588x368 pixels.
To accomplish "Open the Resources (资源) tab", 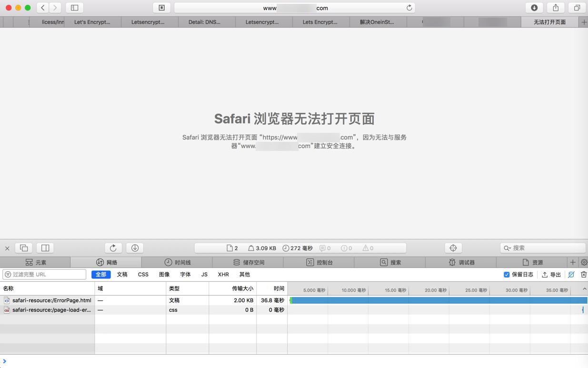I will (532, 262).
